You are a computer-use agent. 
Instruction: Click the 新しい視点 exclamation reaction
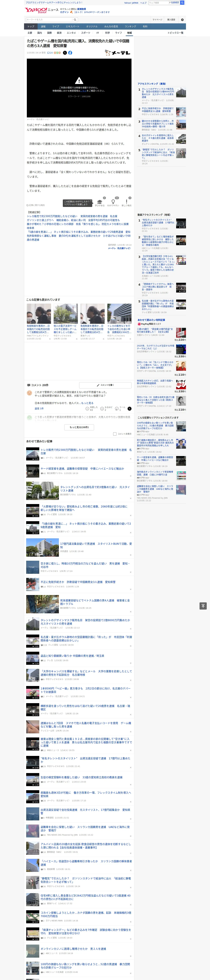click(x=127, y=202)
